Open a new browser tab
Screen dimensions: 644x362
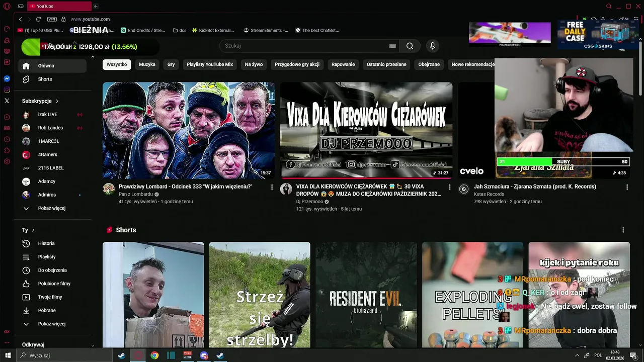(x=96, y=6)
